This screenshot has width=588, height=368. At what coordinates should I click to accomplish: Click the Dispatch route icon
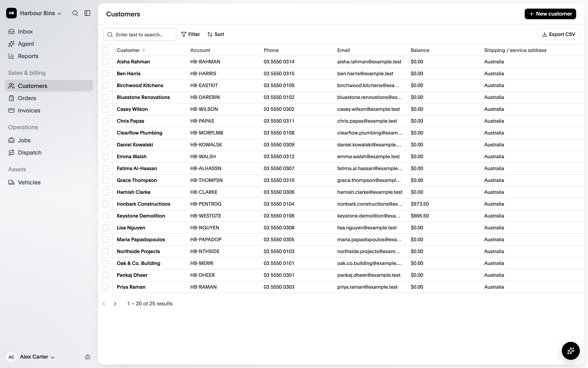click(x=11, y=153)
